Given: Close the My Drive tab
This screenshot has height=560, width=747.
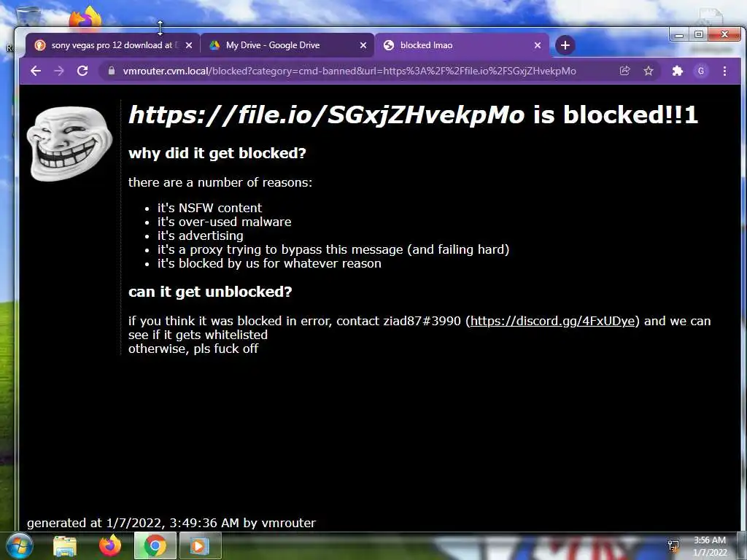Looking at the screenshot, I should (363, 45).
